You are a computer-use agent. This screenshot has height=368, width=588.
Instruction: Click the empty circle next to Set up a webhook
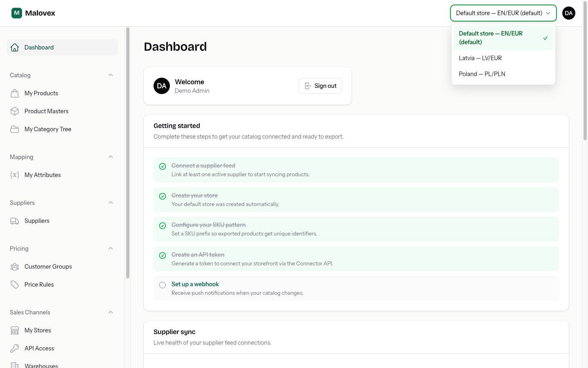click(163, 285)
